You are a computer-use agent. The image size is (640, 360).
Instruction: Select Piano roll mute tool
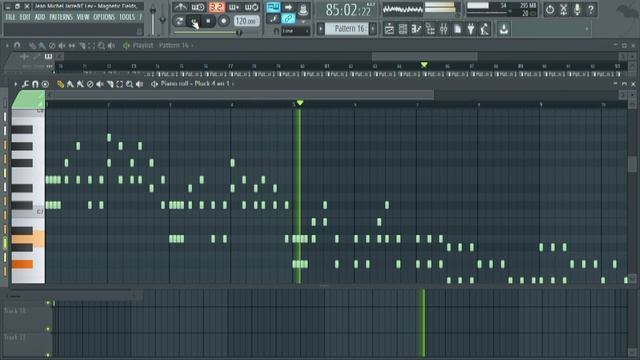100,84
